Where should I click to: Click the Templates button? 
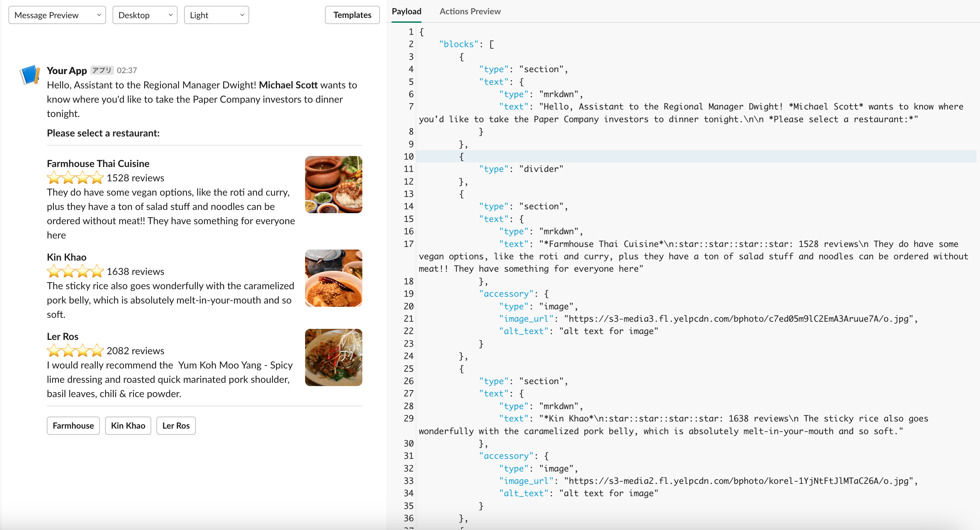[x=352, y=15]
